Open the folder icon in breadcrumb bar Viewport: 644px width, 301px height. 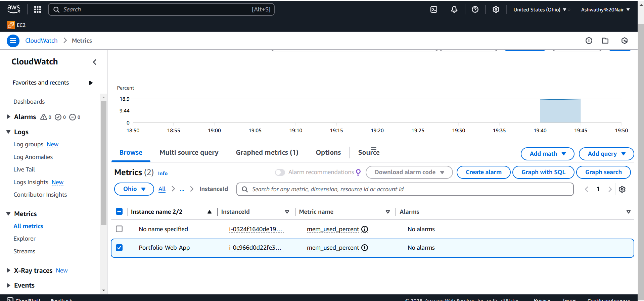point(605,41)
